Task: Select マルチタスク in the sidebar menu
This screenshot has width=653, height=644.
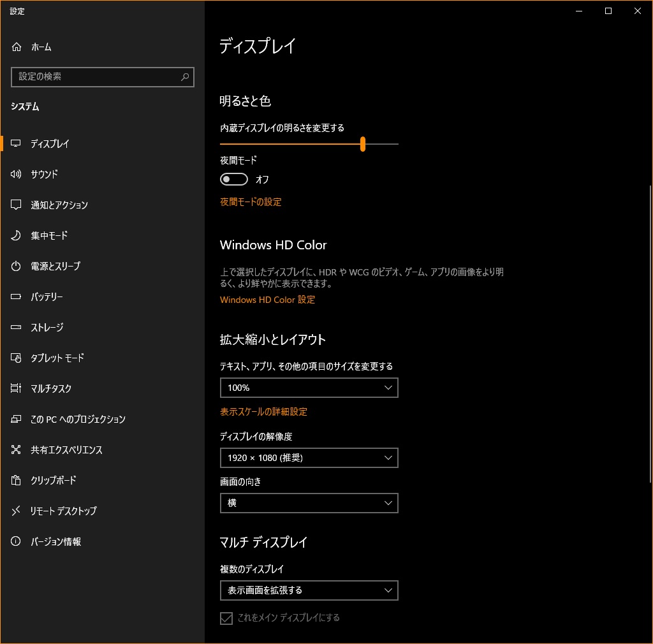Action: tap(51, 388)
